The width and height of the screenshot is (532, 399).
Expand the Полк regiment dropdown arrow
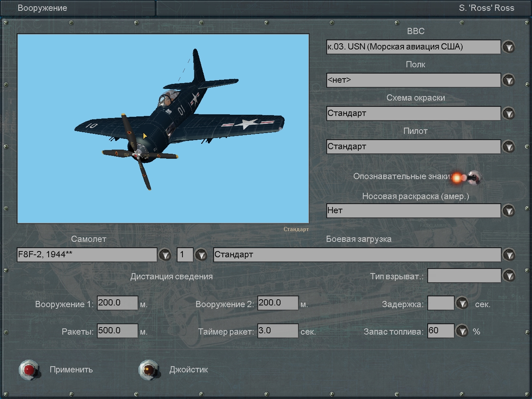pyautogui.click(x=508, y=80)
